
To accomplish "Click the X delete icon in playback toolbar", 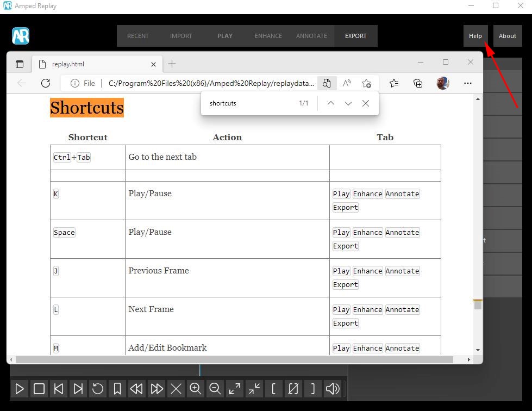I will click(176, 389).
